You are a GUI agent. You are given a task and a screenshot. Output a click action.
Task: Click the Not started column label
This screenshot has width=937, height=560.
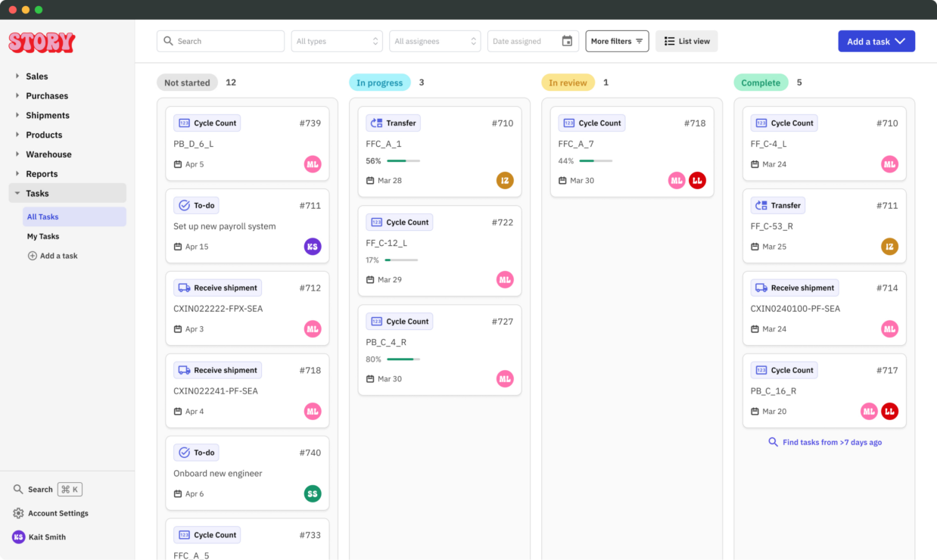[187, 82]
